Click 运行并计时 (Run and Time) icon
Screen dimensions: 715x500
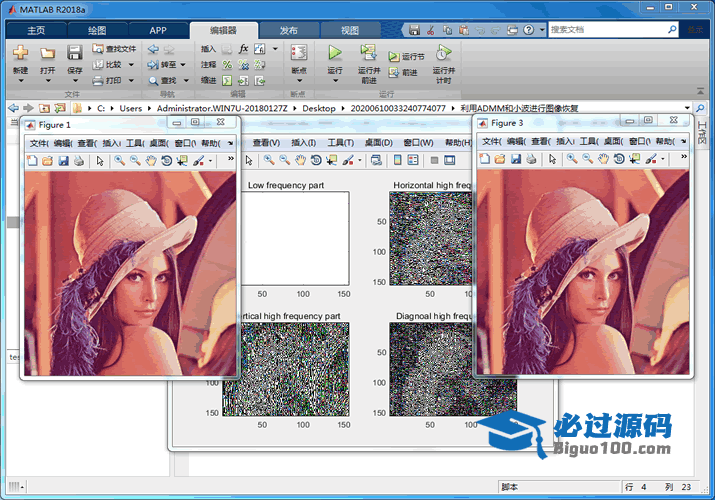coord(444,52)
